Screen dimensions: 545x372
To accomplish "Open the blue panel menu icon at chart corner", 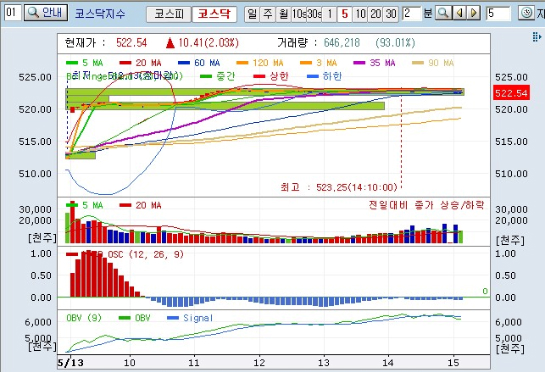I will [x=537, y=37].
